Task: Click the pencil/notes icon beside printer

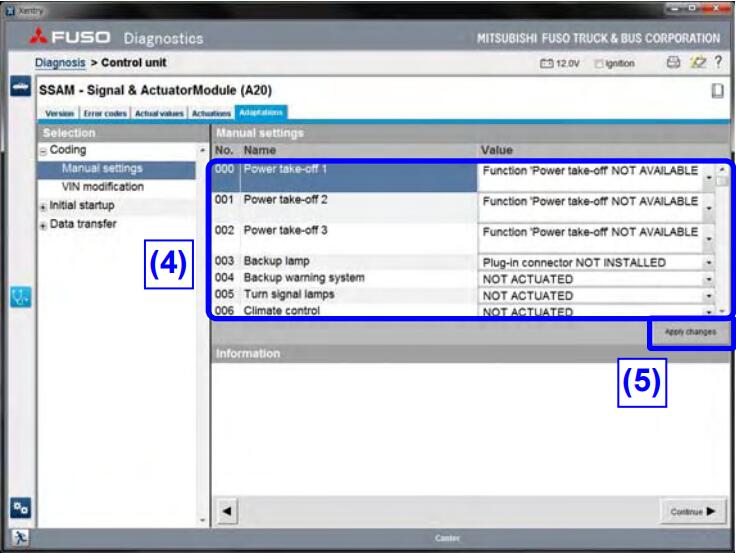Action: [698, 62]
